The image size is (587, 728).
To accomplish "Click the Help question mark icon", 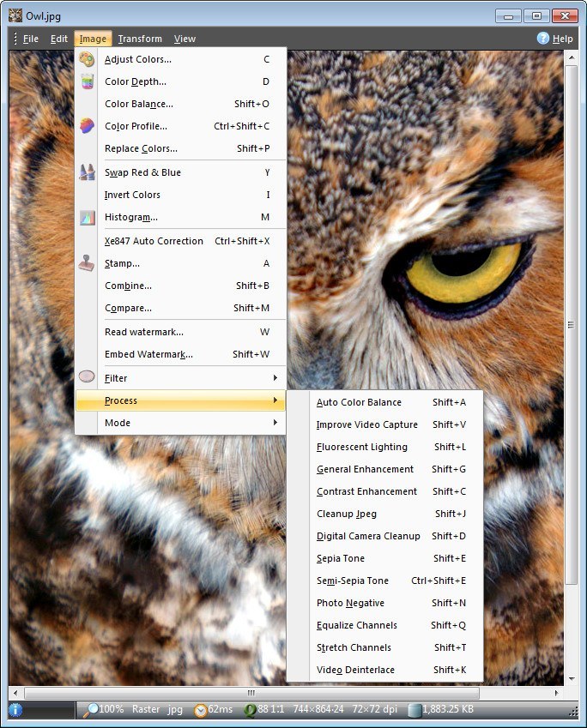I will (x=543, y=38).
